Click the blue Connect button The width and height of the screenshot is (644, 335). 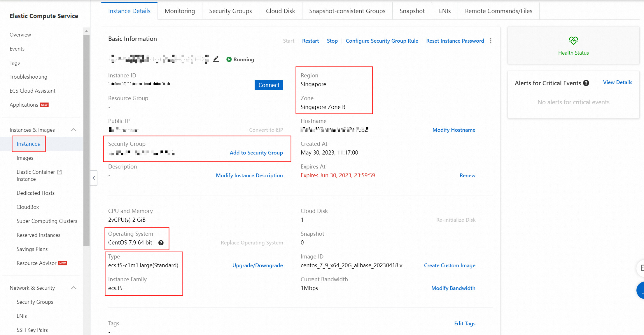tap(269, 85)
